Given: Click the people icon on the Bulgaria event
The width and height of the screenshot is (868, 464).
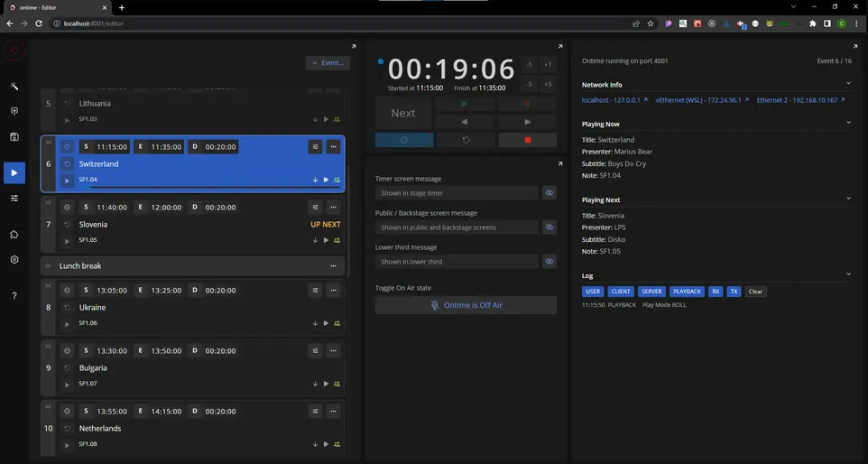Looking at the screenshot, I should point(337,384).
